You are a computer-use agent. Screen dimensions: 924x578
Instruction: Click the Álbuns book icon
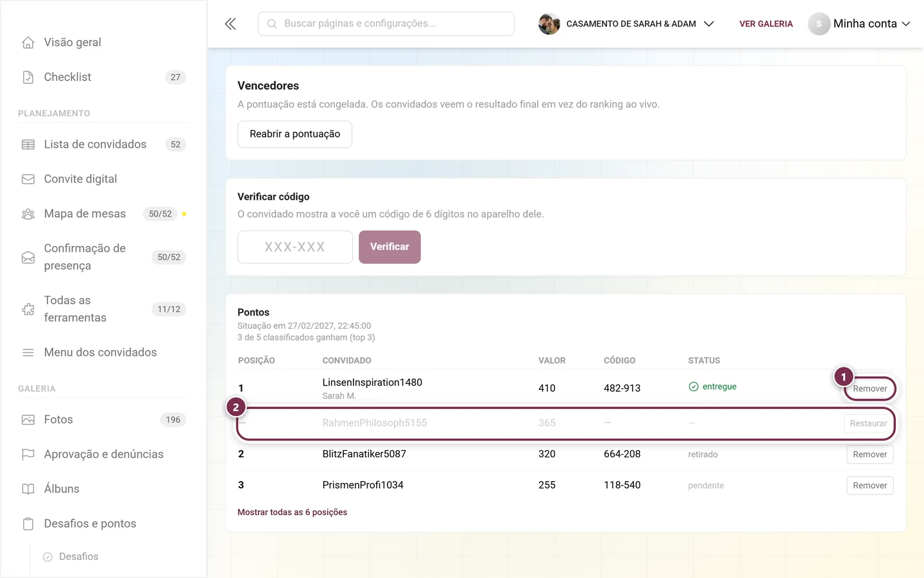point(28,489)
